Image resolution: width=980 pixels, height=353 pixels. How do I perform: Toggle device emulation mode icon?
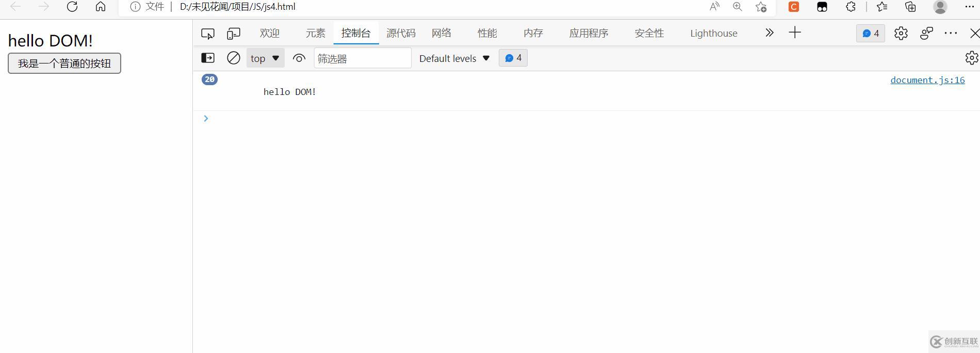[234, 34]
